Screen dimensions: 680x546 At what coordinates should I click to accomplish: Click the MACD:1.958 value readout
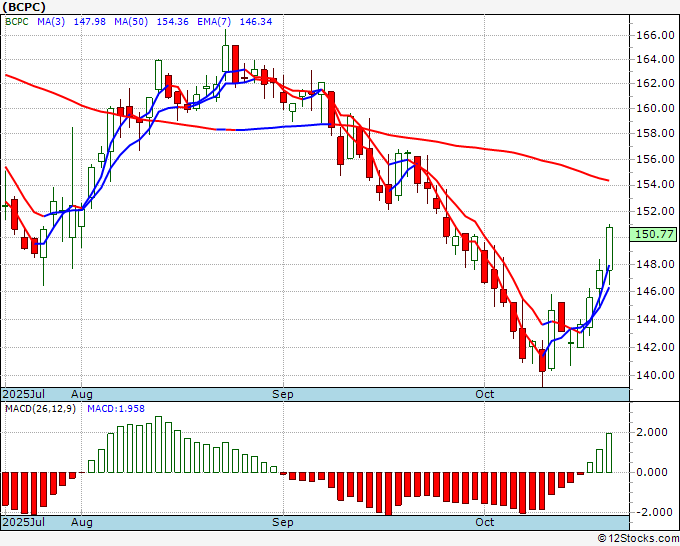(x=116, y=409)
